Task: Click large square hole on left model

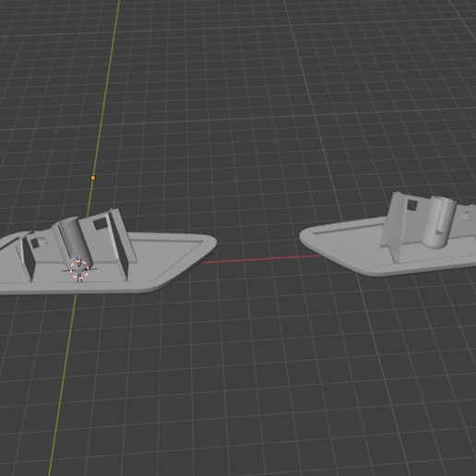Action: point(100,224)
